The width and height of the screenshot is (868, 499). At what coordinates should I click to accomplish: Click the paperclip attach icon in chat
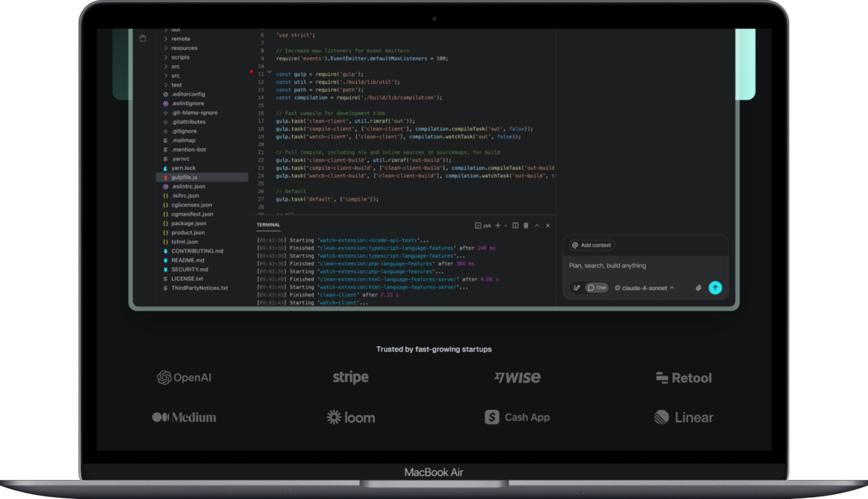698,288
